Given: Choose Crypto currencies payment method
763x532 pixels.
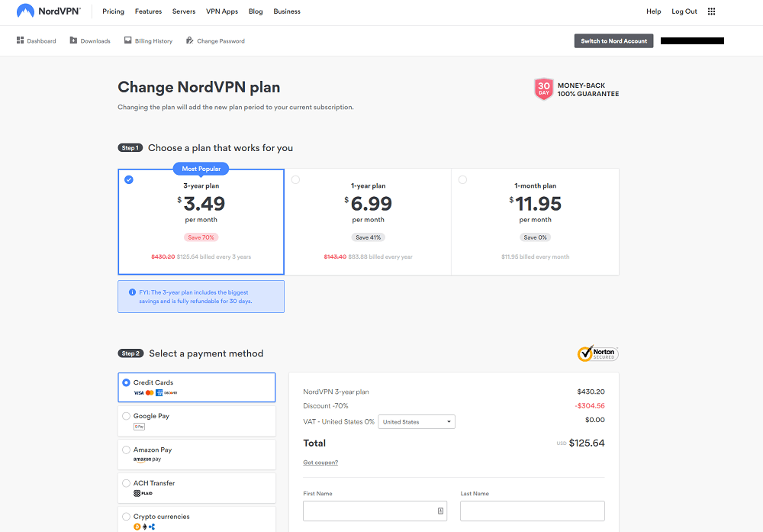Looking at the screenshot, I should coord(197,519).
